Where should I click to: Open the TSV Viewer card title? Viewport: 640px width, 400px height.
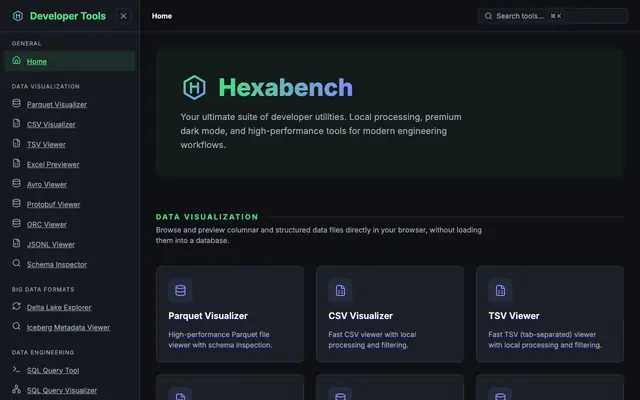click(x=513, y=316)
